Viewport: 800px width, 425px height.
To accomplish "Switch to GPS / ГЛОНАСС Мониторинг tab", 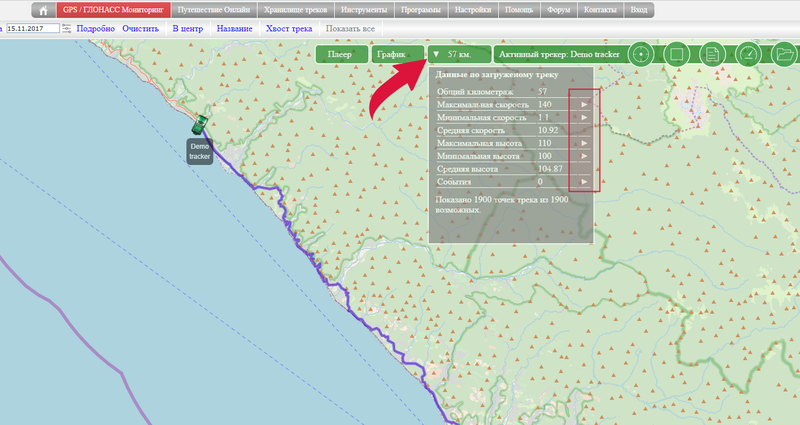I will [114, 10].
